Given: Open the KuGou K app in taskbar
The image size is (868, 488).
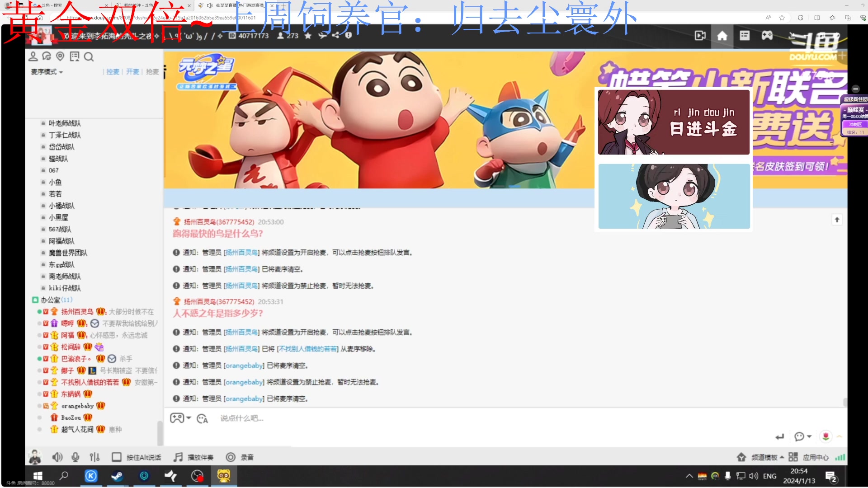Looking at the screenshot, I should tap(91, 476).
